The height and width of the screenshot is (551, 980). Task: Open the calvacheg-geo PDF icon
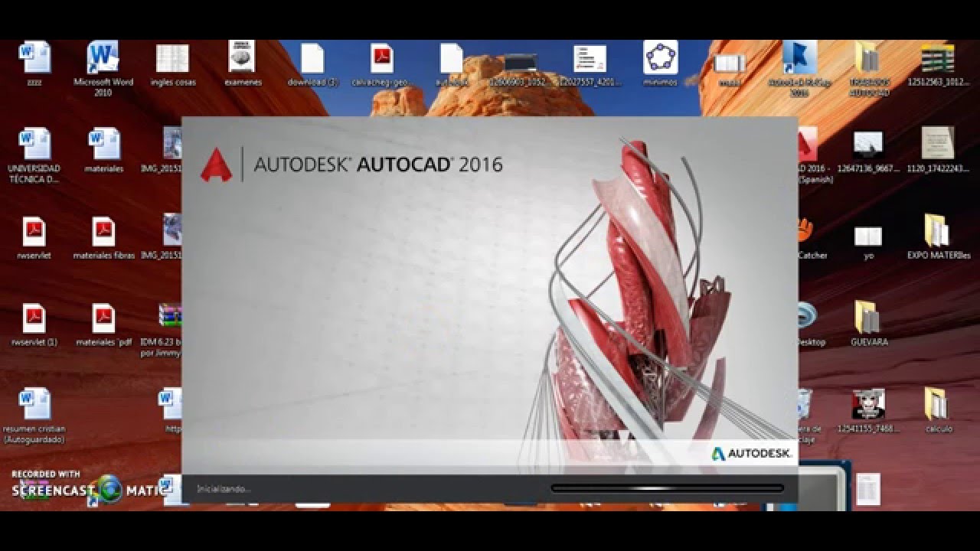coord(381,59)
